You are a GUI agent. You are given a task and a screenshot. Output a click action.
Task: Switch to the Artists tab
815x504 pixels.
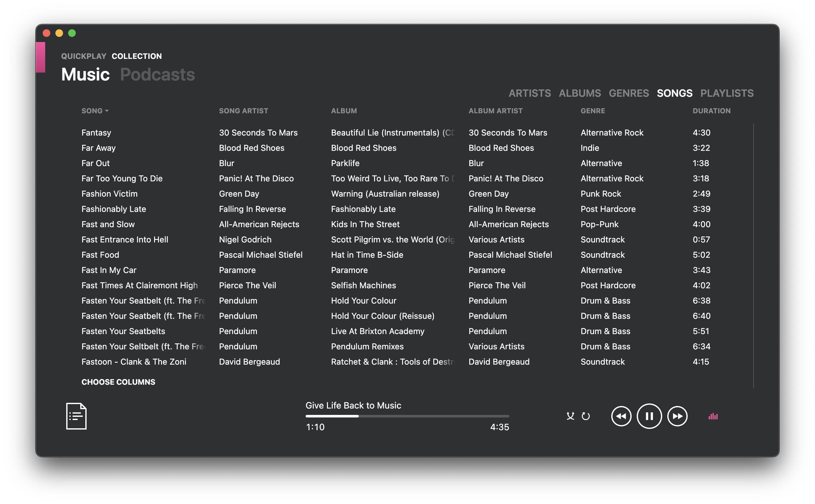coord(529,93)
